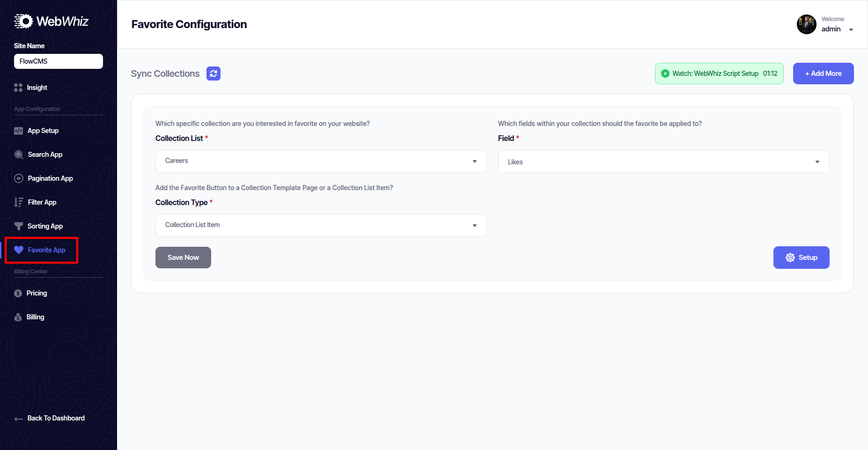Open the Collection List dropdown showing Careers
This screenshot has height=450, width=868.
(x=321, y=161)
